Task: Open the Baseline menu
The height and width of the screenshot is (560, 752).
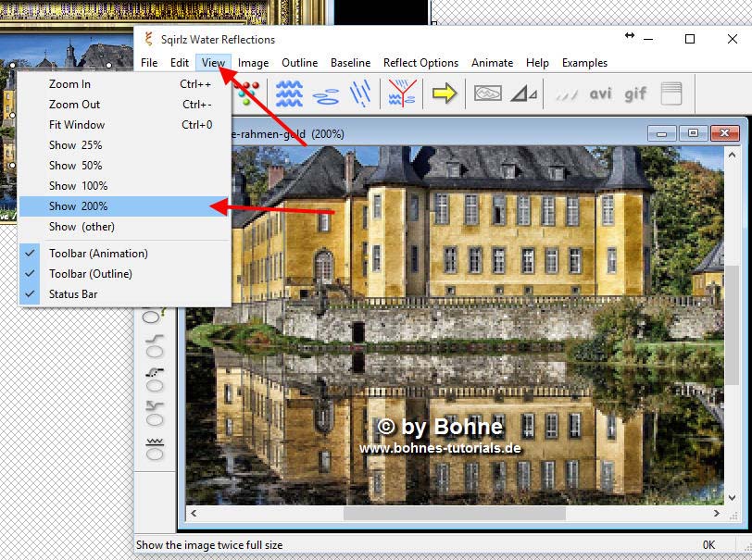Action: [350, 63]
